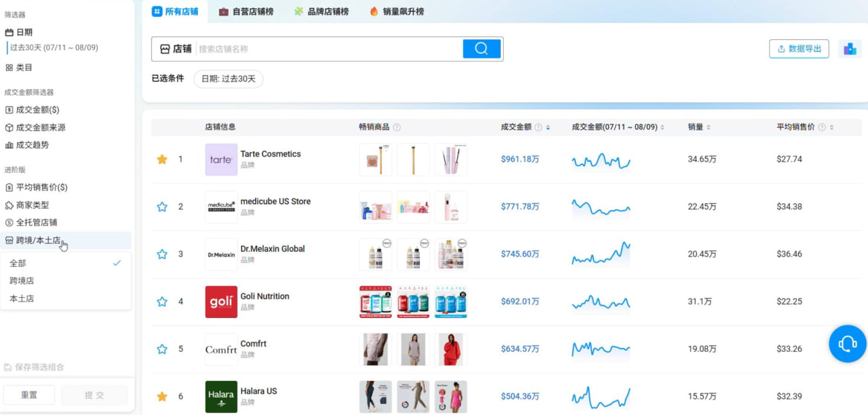The image size is (868, 415).
Task: Sort by 平均销售价 column arrows
Action: 832,127
